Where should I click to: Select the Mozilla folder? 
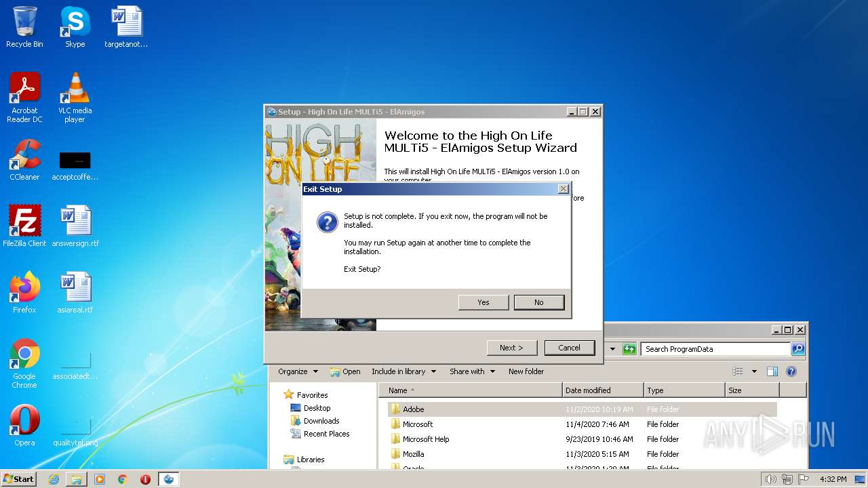pyautogui.click(x=582, y=454)
